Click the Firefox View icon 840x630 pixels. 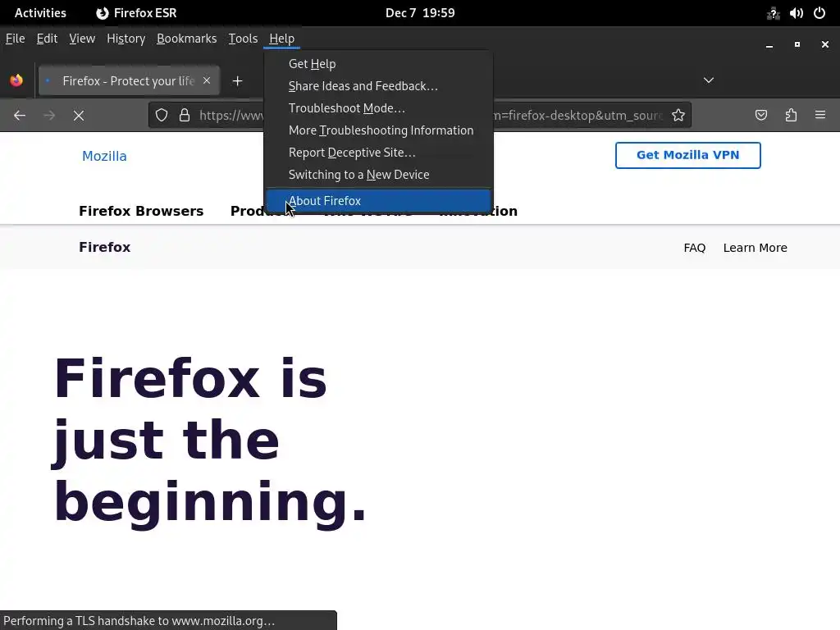point(16,80)
